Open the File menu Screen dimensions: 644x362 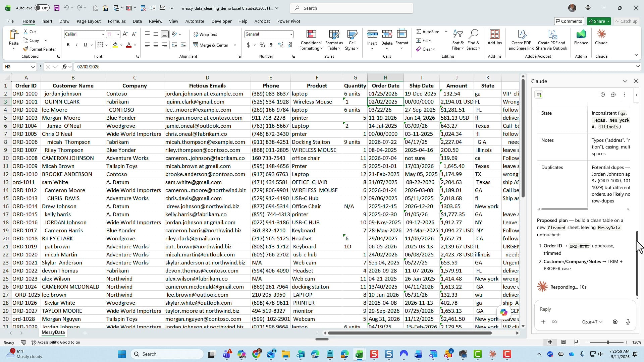pyautogui.click(x=10, y=21)
